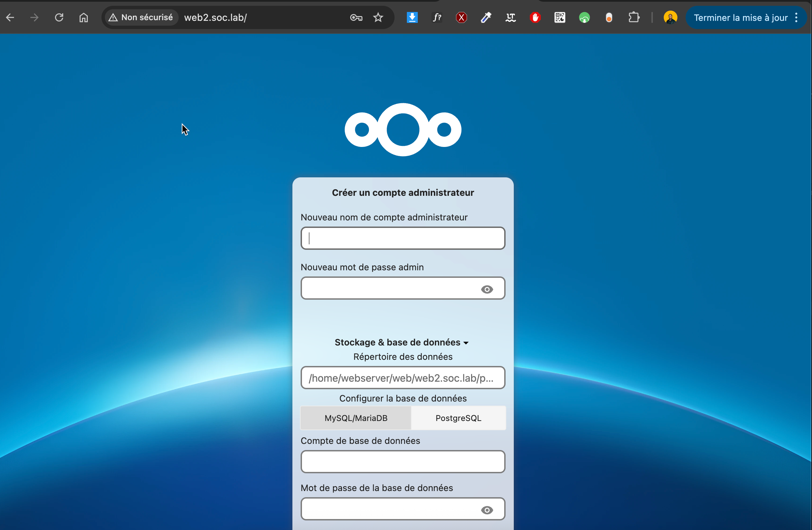Open the blue download extension icon
Screen dimensions: 812x530
coord(412,17)
